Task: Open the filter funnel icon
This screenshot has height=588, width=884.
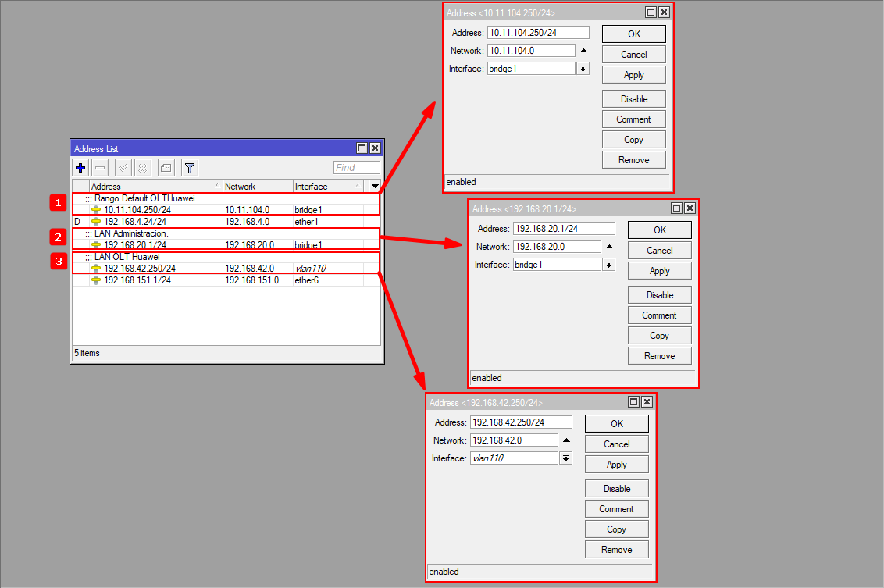Action: coord(190,168)
